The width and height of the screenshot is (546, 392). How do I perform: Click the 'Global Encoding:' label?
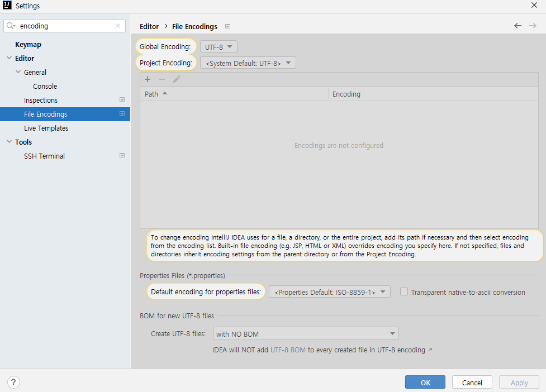coord(165,46)
